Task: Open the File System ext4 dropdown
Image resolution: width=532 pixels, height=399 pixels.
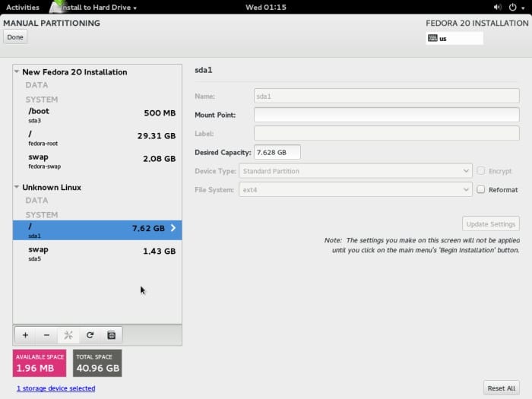Action: tap(356, 190)
